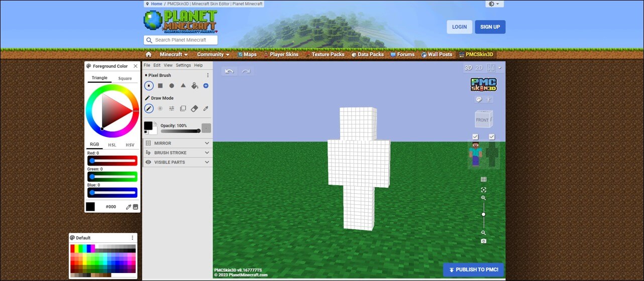Toggle grid overlay icon in viewport
644x281 pixels.
(x=484, y=179)
